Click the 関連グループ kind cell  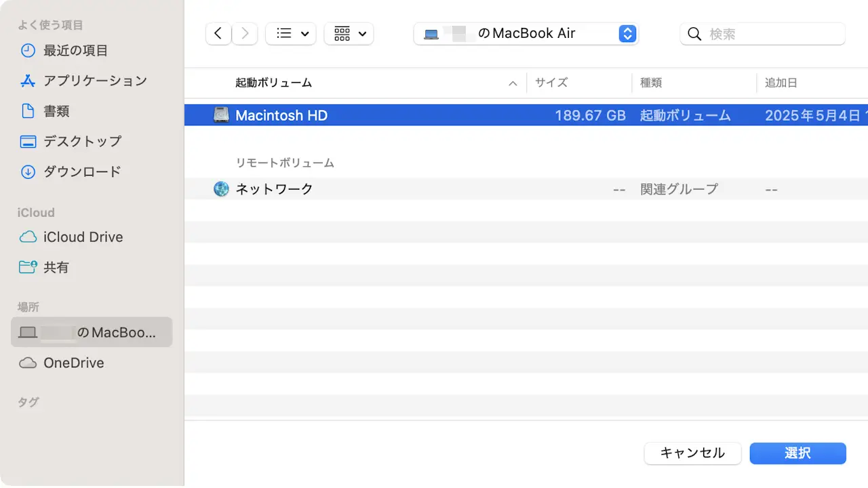pyautogui.click(x=679, y=189)
